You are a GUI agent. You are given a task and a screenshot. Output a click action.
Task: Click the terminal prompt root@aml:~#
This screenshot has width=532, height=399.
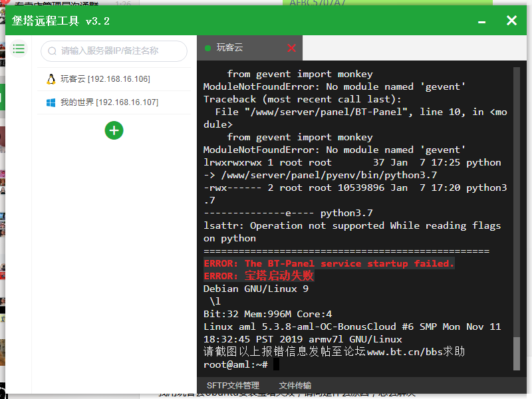pos(235,364)
